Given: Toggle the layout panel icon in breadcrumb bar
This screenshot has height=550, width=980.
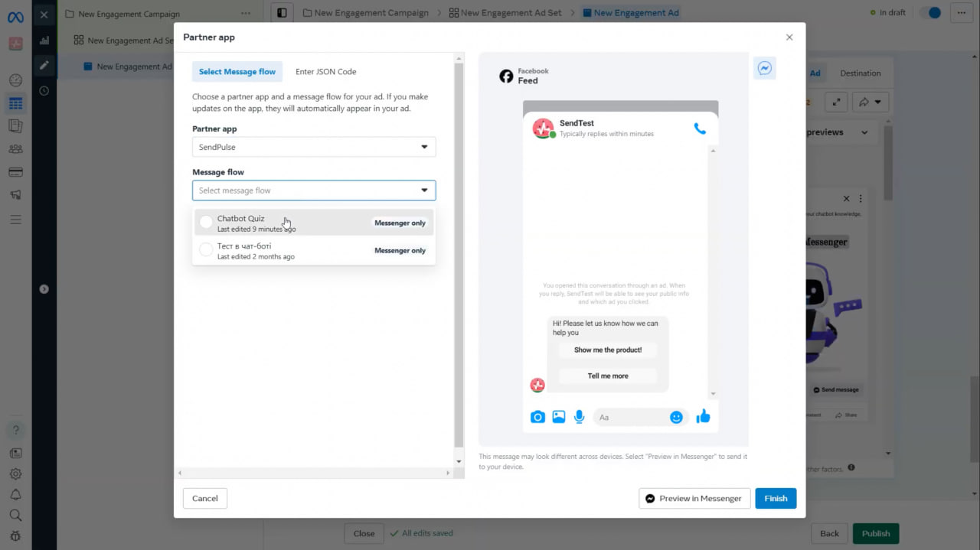Looking at the screenshot, I should tap(282, 13).
